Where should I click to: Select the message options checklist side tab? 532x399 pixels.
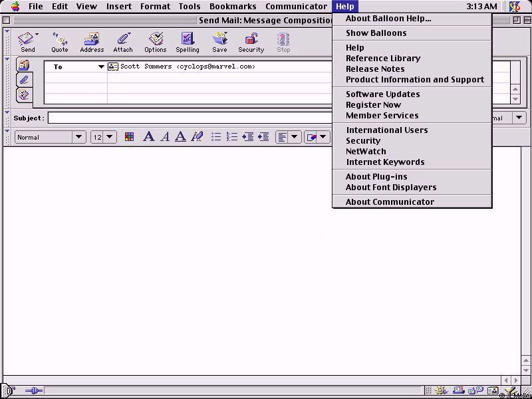[x=24, y=94]
